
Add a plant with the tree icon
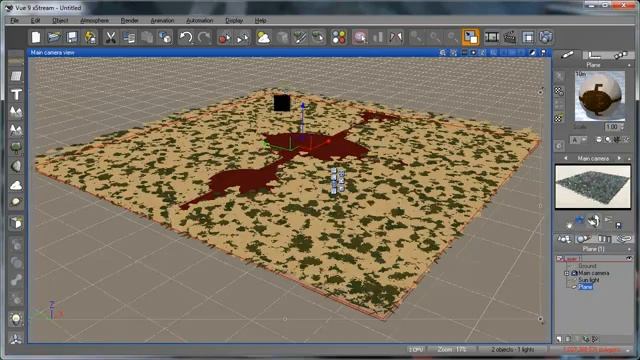tap(16, 148)
